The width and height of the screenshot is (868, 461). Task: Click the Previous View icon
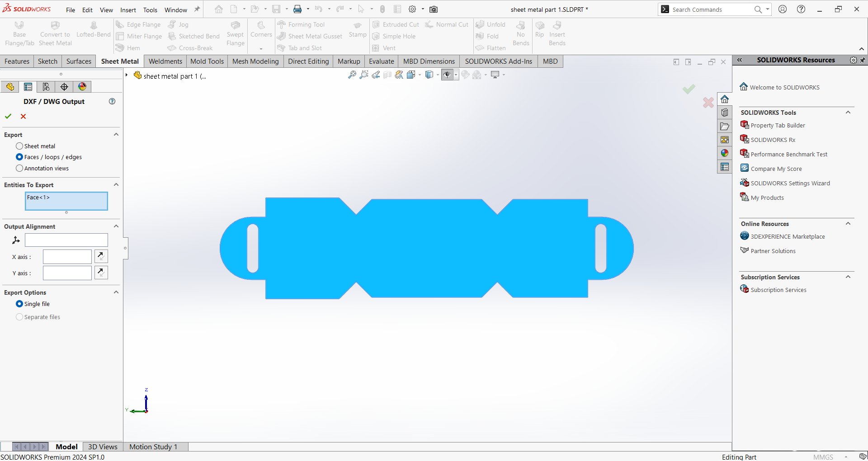pyautogui.click(x=376, y=75)
